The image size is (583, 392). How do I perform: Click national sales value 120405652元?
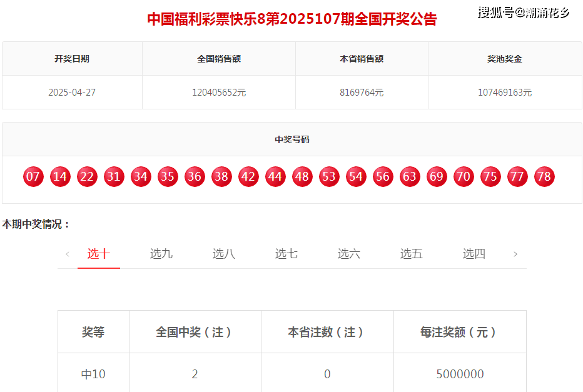point(219,93)
